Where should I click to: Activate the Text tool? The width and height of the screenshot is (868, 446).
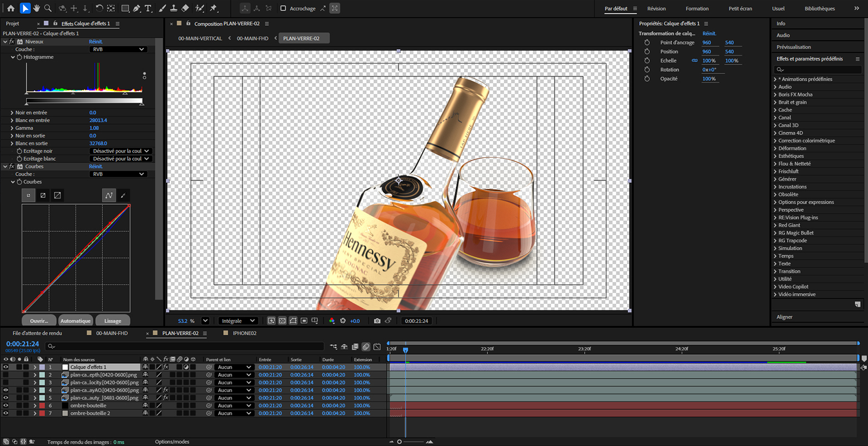(148, 8)
